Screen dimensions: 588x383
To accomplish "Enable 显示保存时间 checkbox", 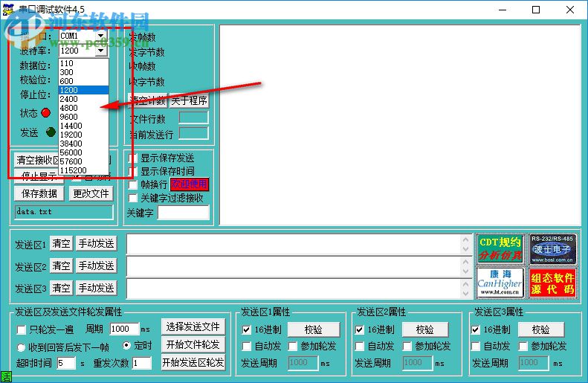I will tap(133, 172).
